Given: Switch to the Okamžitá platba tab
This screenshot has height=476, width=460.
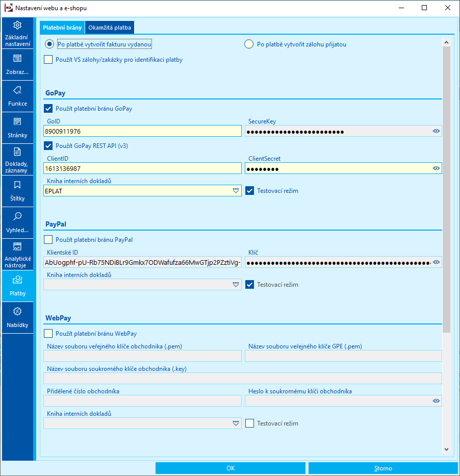Looking at the screenshot, I should 110,28.
